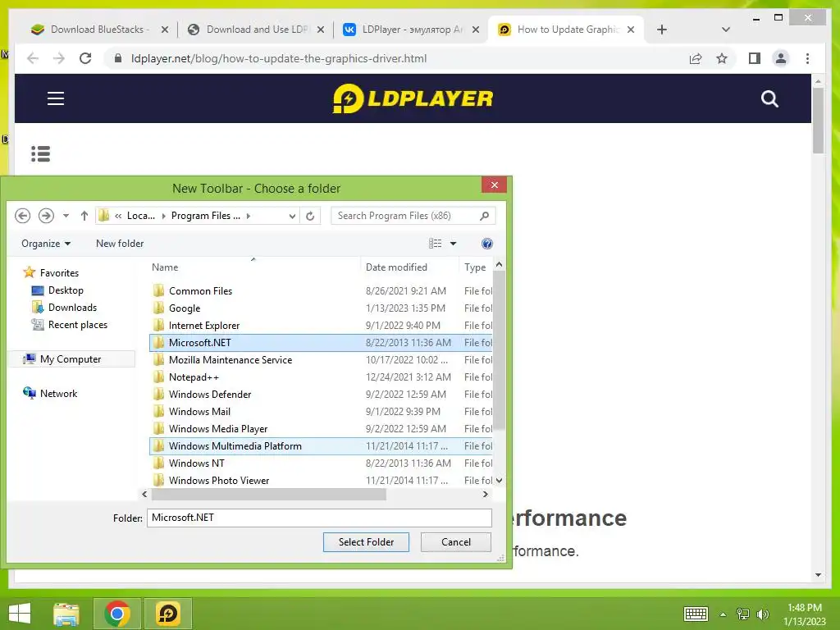Close the How to Update Graphics tab
The image size is (840, 630).
(631, 30)
